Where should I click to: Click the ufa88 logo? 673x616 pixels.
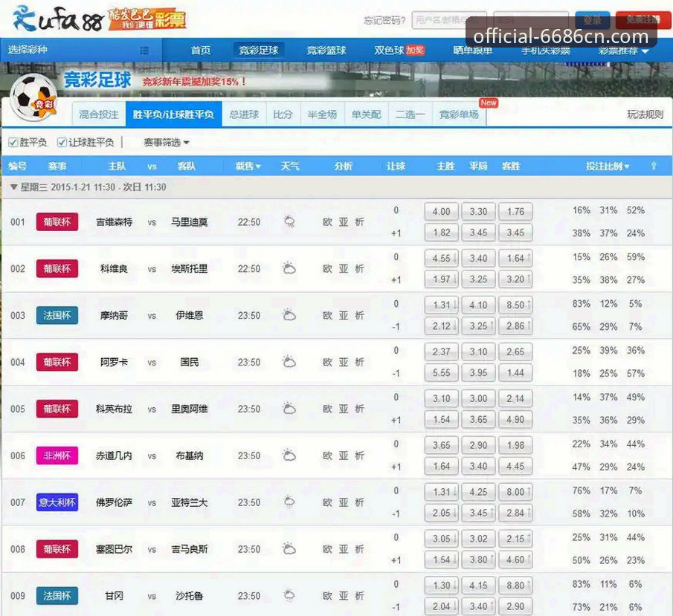[x=58, y=19]
